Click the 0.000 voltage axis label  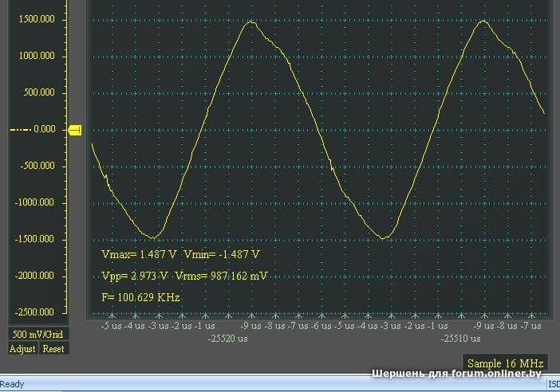[45, 129]
